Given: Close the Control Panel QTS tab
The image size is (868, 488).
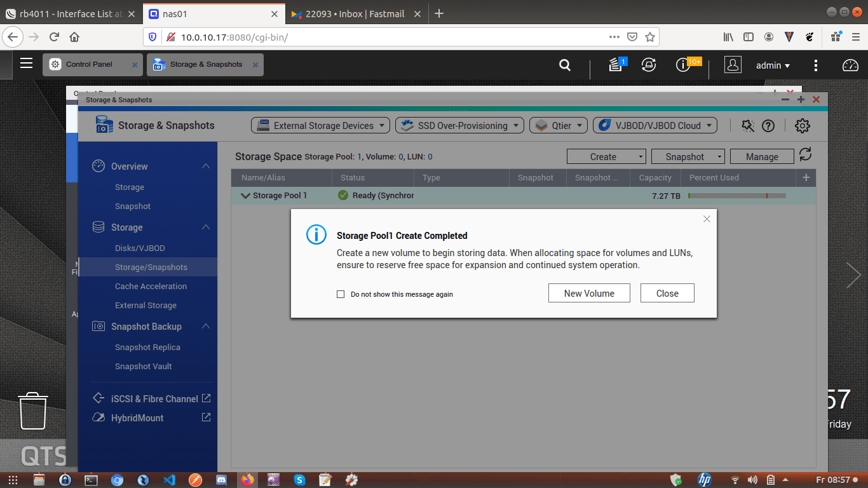Looking at the screenshot, I should [x=134, y=65].
